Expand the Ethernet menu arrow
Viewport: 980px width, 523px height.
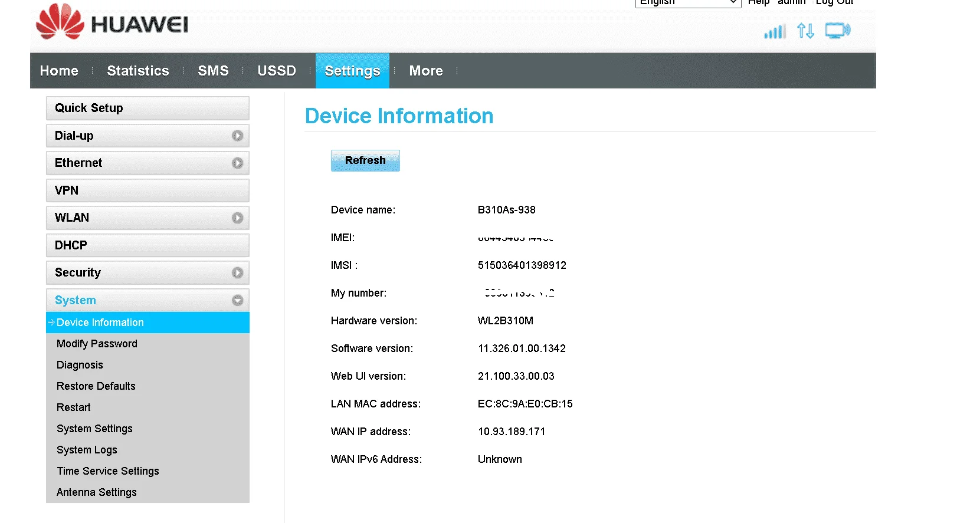(237, 163)
